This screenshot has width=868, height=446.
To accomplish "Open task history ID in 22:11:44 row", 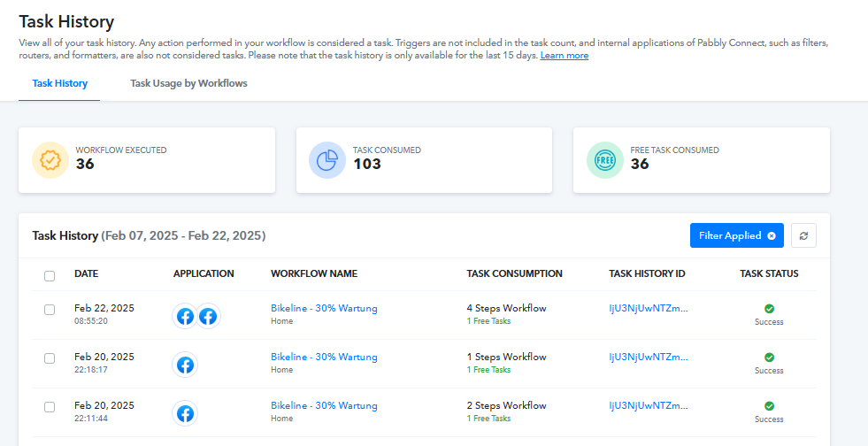I will pyautogui.click(x=649, y=405).
